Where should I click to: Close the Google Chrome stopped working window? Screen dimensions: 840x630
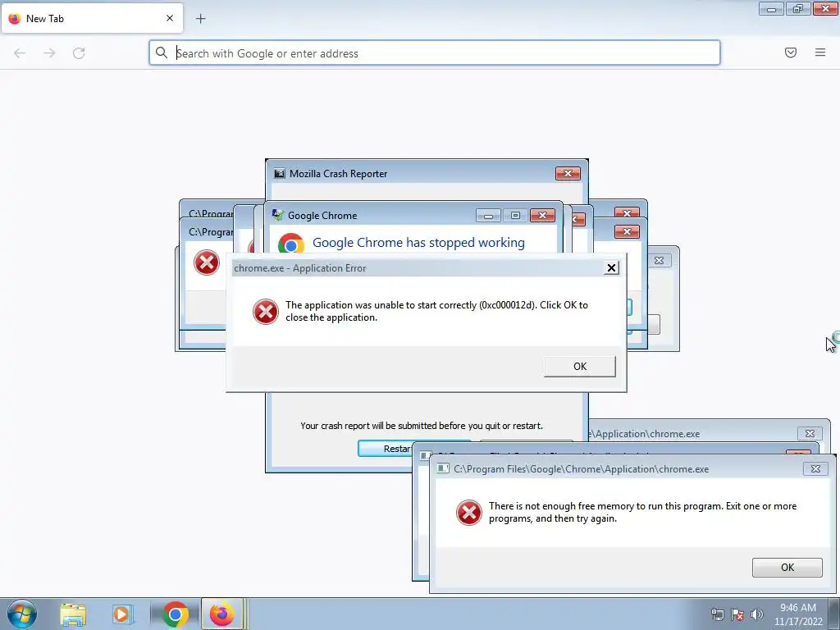542,216
